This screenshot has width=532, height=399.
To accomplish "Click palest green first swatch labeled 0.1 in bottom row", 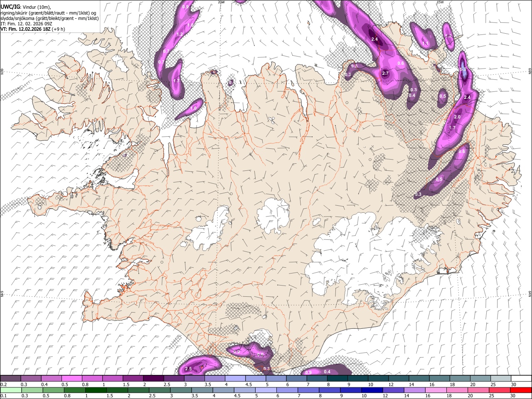I will pos(11,390).
